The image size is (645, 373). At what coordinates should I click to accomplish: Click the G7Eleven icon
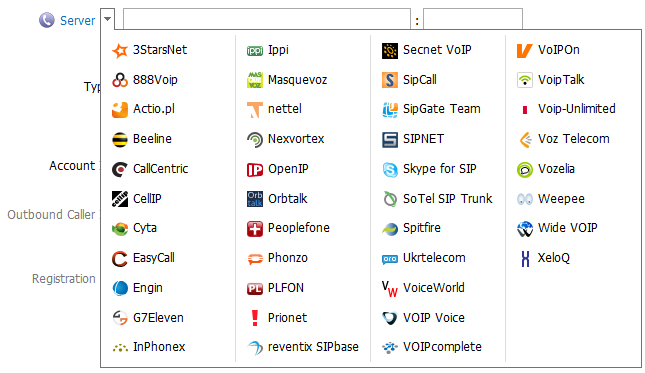coord(120,318)
